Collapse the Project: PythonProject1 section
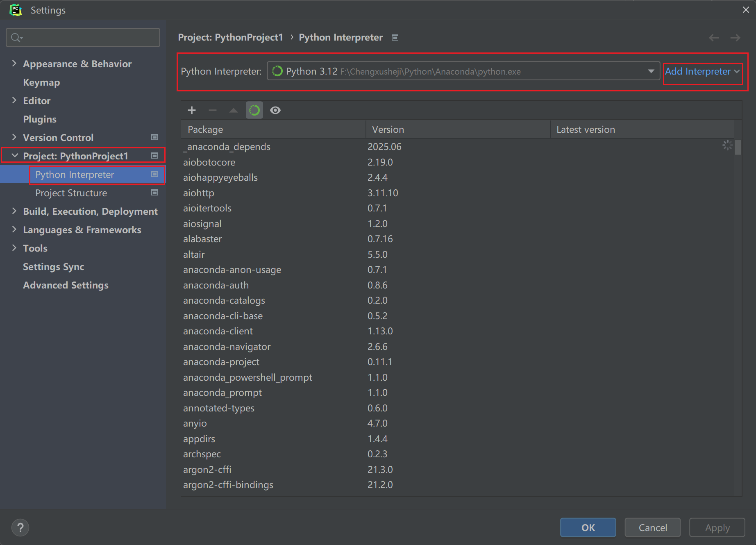The height and width of the screenshot is (545, 756). point(15,156)
